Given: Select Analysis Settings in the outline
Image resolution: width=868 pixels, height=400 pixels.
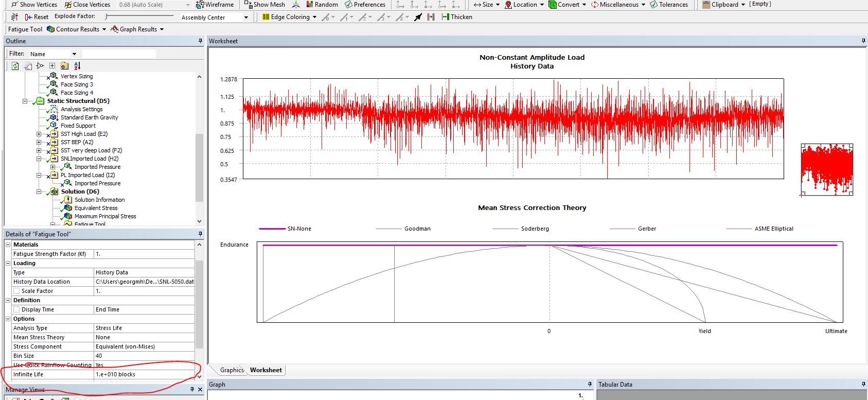Looking at the screenshot, I should (x=81, y=109).
